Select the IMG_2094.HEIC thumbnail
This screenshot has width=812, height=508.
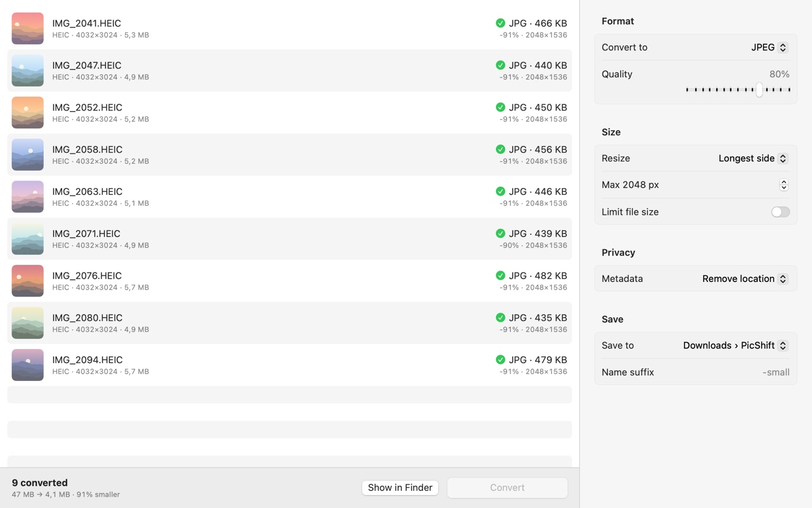pos(28,365)
